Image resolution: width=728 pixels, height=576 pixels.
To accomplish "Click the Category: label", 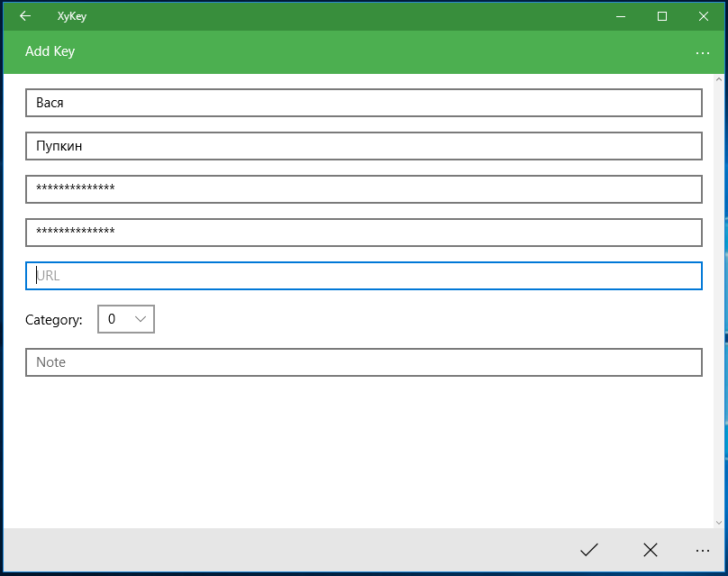I will [54, 320].
